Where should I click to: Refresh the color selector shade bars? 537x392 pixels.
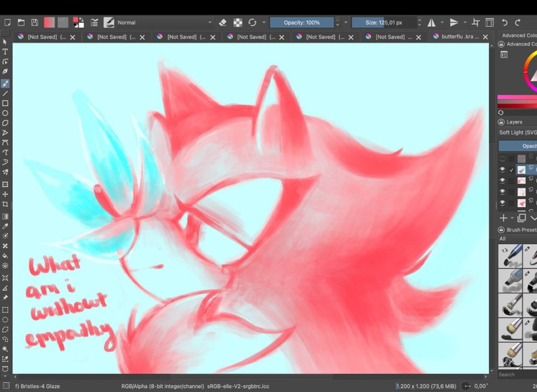pyautogui.click(x=500, y=113)
